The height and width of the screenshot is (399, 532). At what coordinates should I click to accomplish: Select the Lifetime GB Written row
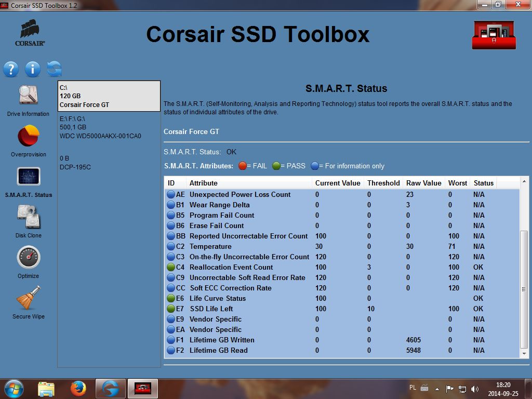[x=342, y=340]
